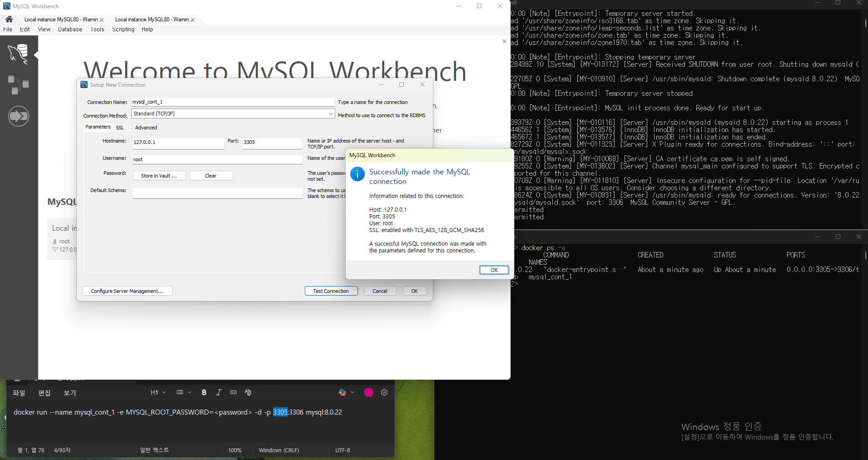Open the View menu in MySQL Workbench
868x460 pixels.
pos(44,30)
